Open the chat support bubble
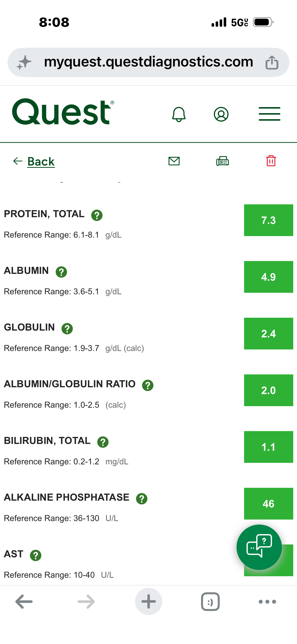297x644 pixels. tap(259, 547)
